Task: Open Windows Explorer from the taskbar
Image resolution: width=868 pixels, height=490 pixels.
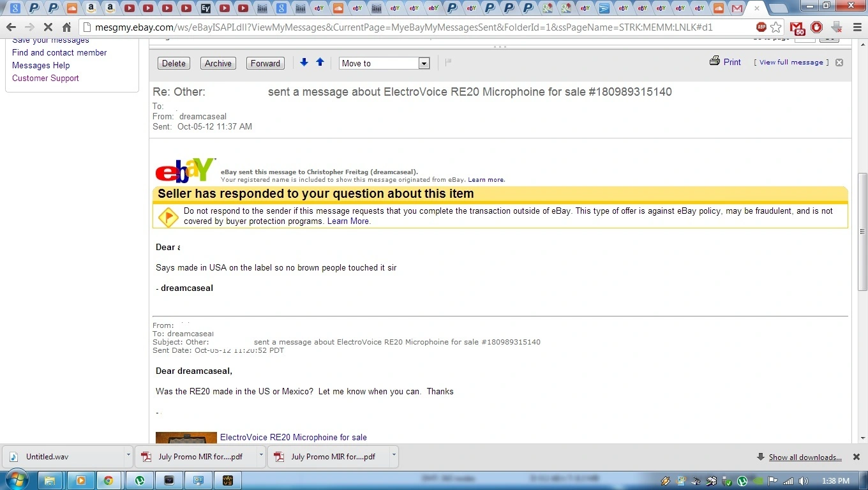Action: 49,480
